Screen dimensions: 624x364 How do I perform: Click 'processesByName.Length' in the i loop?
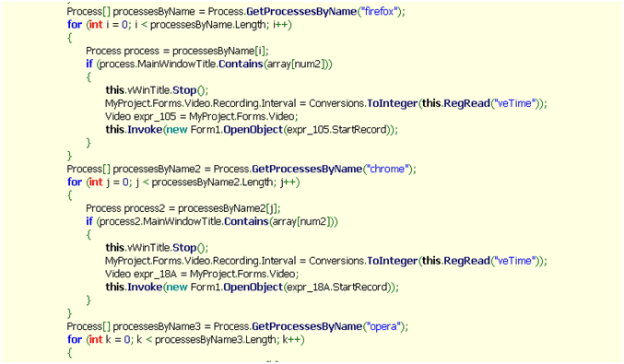(x=207, y=25)
